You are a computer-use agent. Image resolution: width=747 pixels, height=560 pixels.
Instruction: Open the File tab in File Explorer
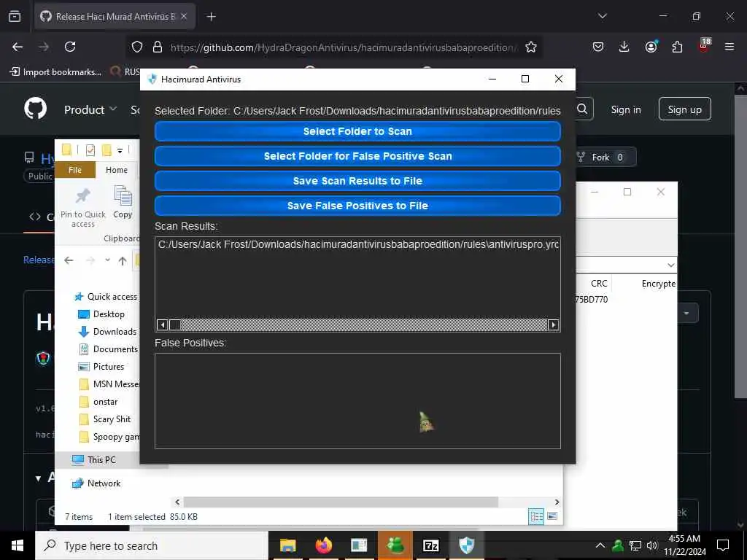tap(75, 170)
